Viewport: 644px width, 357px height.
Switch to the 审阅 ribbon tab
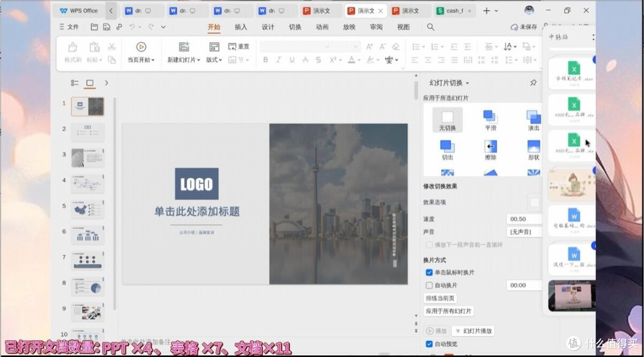pos(376,27)
